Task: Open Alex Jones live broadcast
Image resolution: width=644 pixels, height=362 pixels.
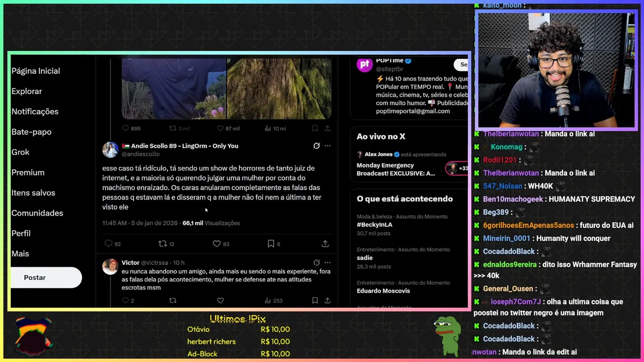Action: tap(396, 169)
